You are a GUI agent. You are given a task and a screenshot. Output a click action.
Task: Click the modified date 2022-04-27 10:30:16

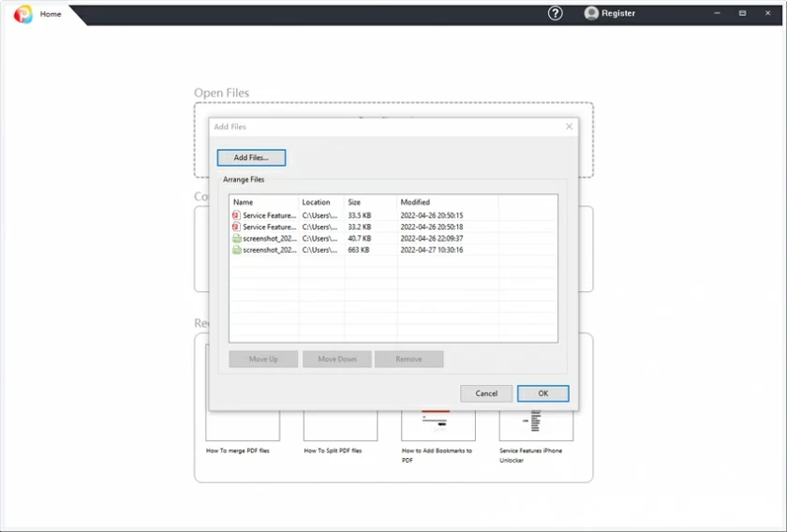pyautogui.click(x=432, y=250)
